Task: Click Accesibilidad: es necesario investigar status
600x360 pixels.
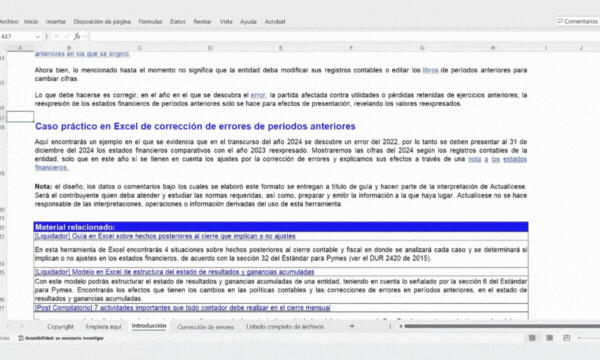Action: [x=61, y=338]
